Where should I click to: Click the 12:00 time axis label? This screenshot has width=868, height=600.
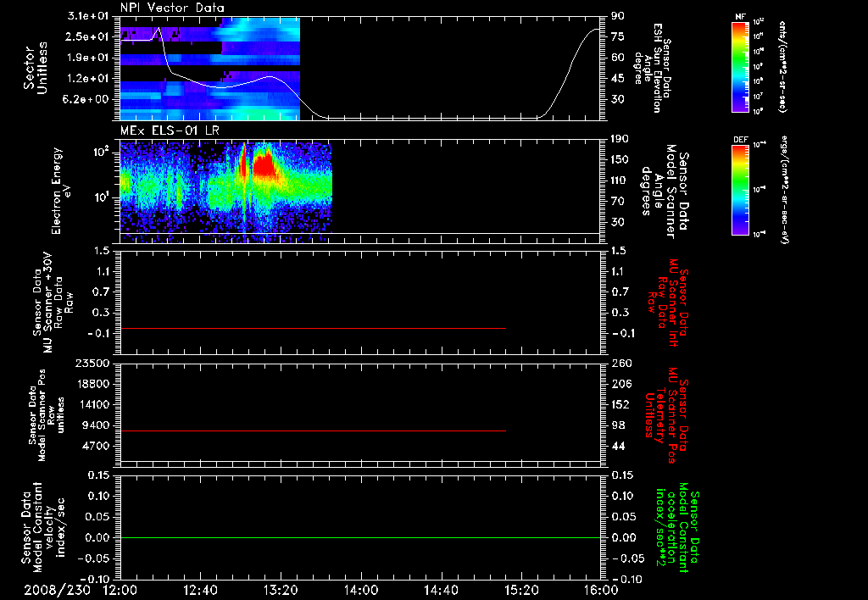click(x=120, y=590)
